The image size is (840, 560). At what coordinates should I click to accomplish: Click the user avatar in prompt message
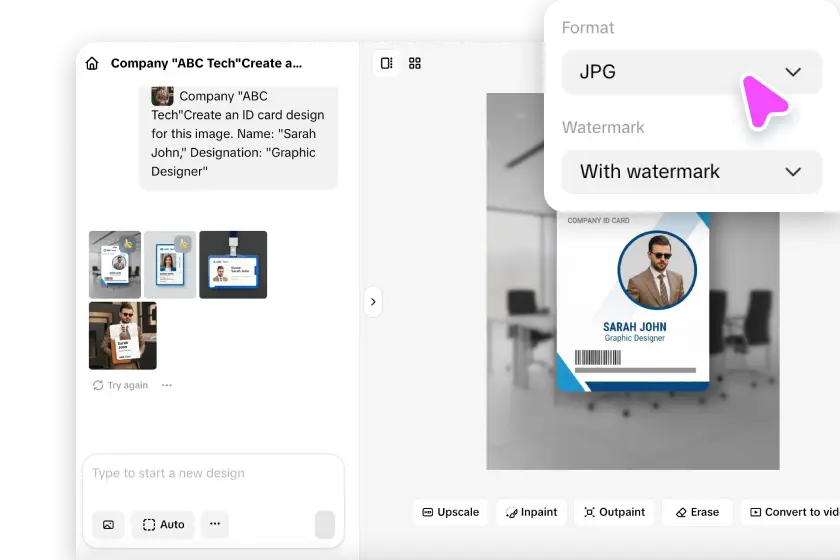pos(162,96)
